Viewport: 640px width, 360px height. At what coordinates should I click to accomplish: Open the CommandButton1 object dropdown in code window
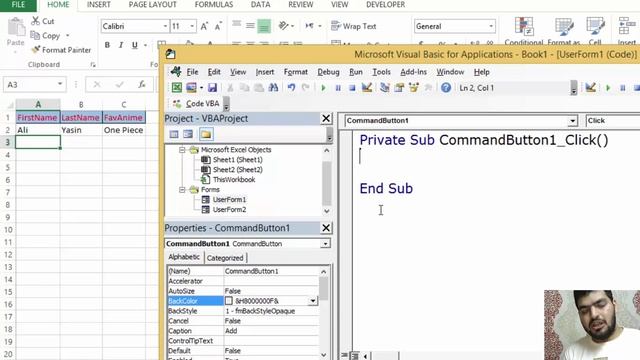click(x=573, y=121)
